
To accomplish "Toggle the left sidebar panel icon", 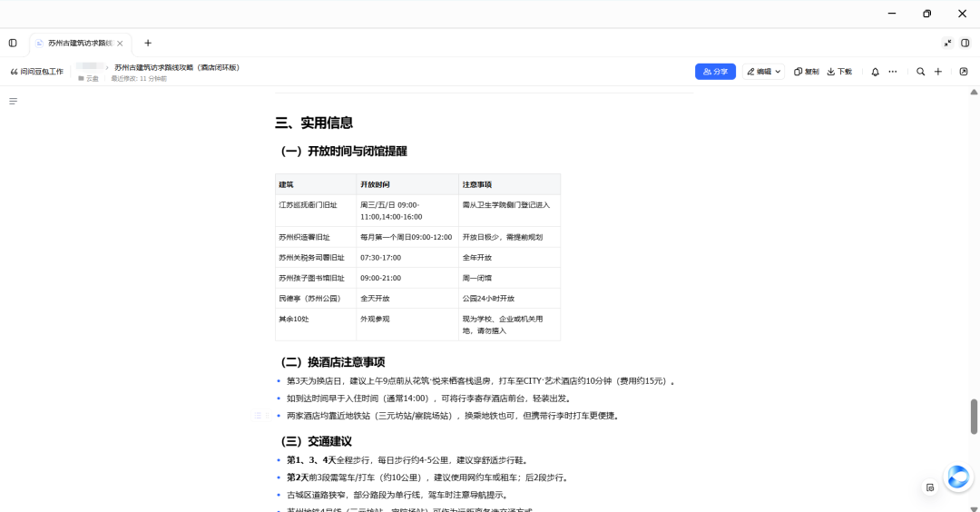I will pyautogui.click(x=13, y=44).
